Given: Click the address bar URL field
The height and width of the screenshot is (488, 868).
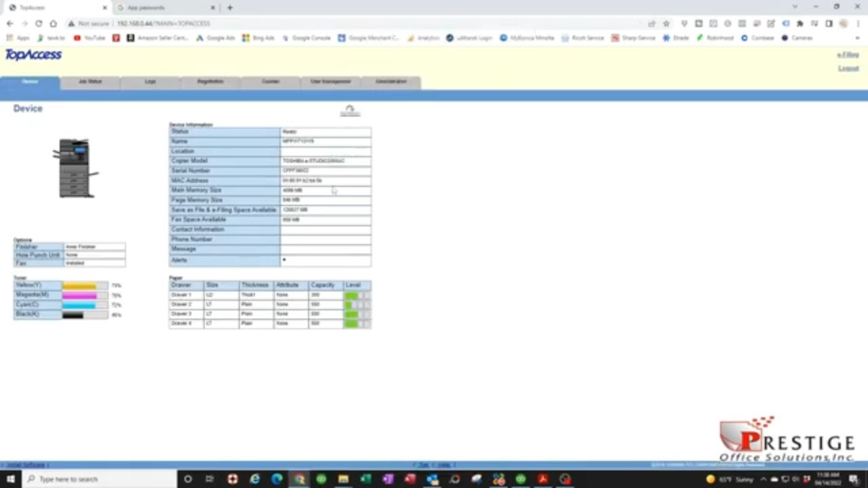Looking at the screenshot, I should pyautogui.click(x=353, y=24).
